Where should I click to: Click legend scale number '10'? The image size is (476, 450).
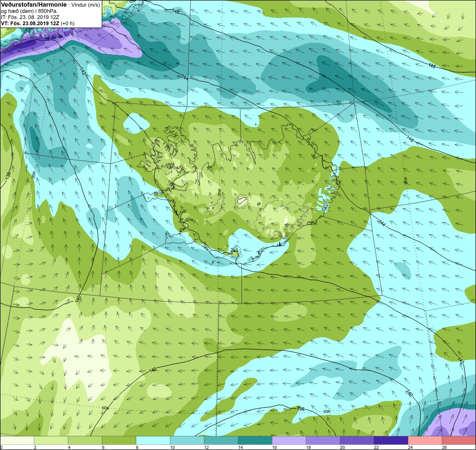[x=172, y=447]
